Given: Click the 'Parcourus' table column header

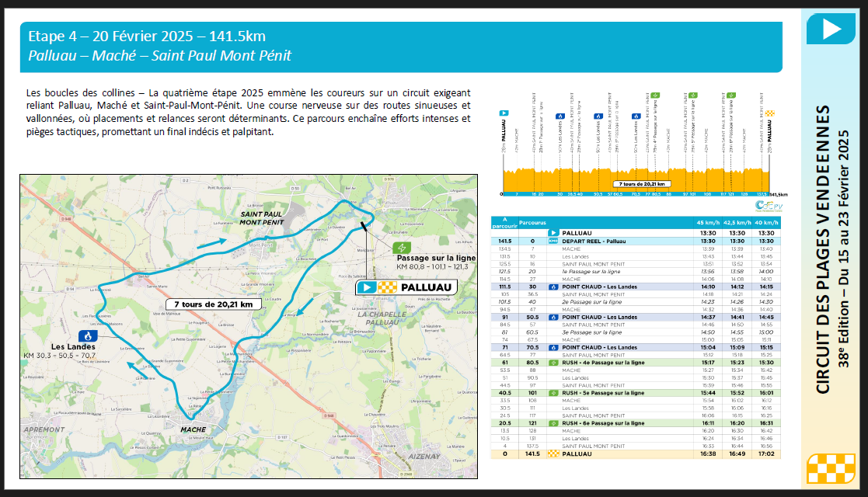Looking at the screenshot, I should click(532, 223).
